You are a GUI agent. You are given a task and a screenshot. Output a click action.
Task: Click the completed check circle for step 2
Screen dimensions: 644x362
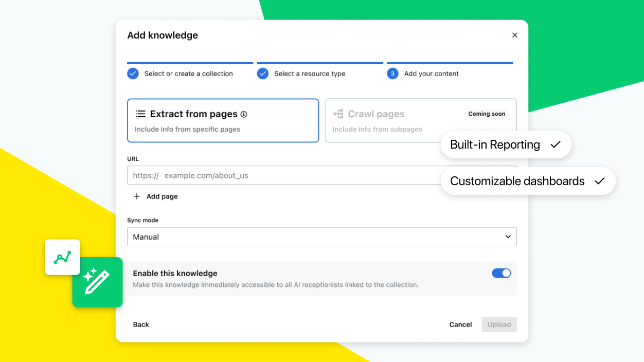[263, 74]
